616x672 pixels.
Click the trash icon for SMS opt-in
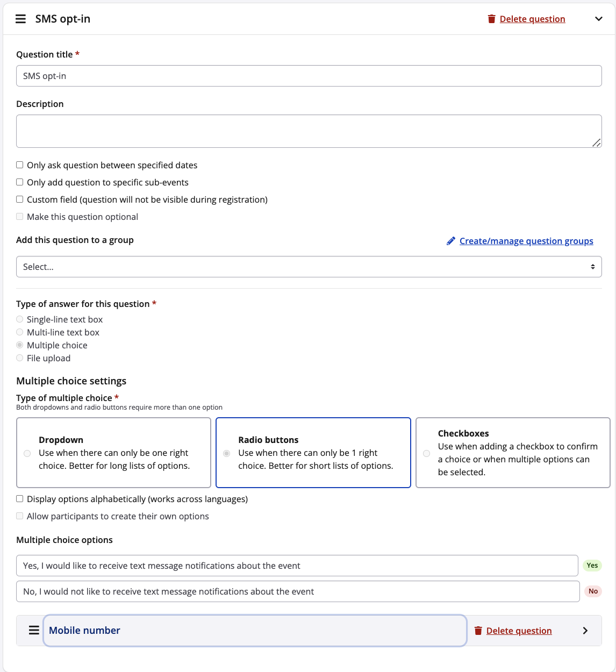[x=491, y=19]
